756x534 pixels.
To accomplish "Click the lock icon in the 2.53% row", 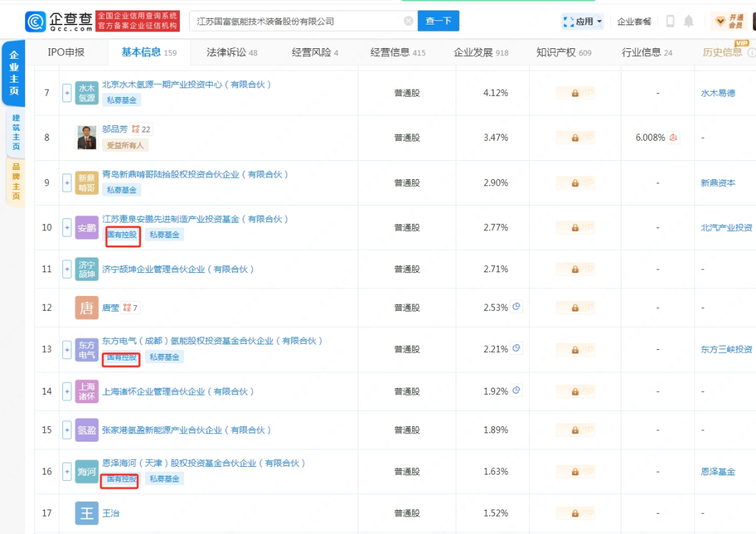I will pos(575,308).
